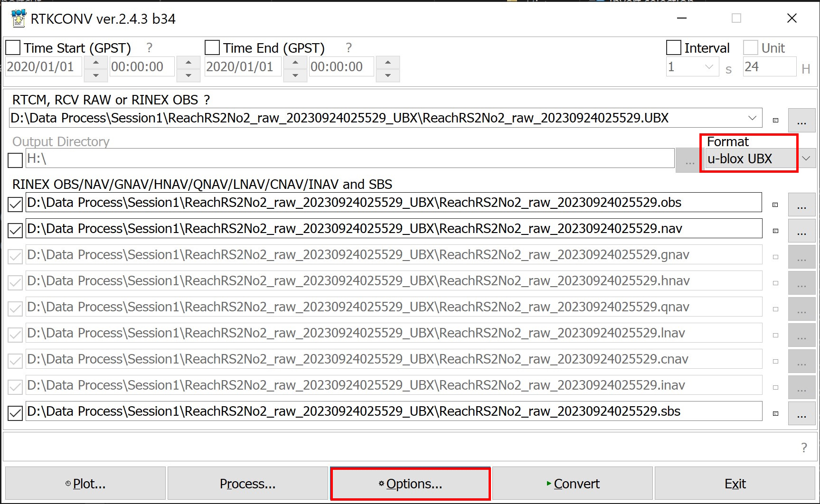Toggle the Output Directory checkbox

[x=15, y=160]
